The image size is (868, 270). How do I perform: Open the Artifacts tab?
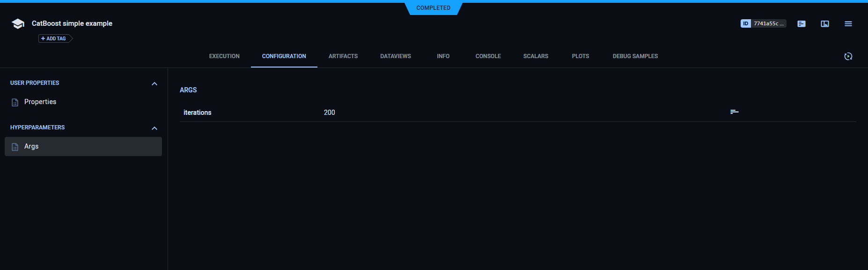[343, 56]
